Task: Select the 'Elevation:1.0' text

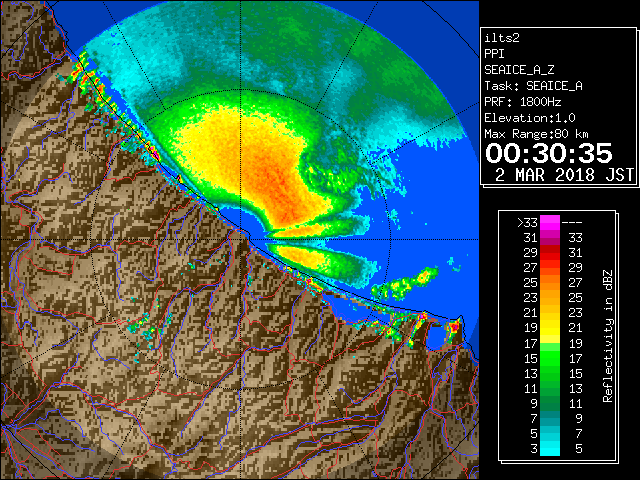Action: click(530, 118)
